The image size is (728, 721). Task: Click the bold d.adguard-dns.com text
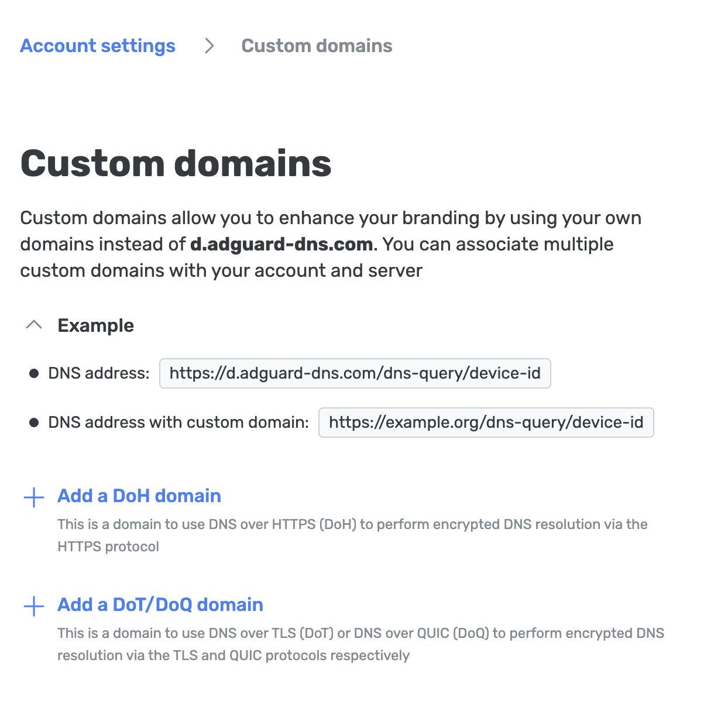pos(281,244)
